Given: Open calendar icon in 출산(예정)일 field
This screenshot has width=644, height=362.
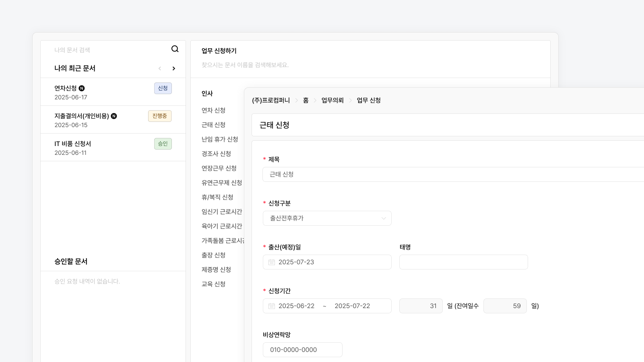Looking at the screenshot, I should [272, 262].
